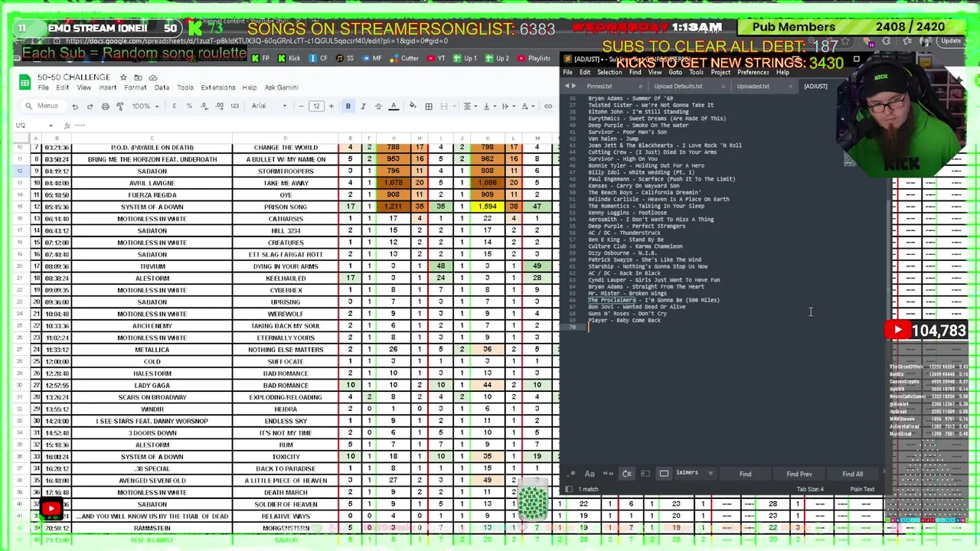
Task: Format as currency in Sheets toolbar
Action: [175, 106]
